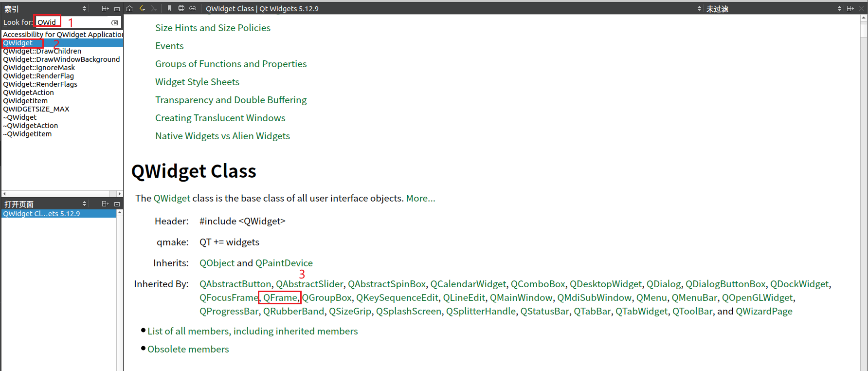This screenshot has width=868, height=371.
Task: Open the QMainWindow subclass link
Action: (521, 297)
